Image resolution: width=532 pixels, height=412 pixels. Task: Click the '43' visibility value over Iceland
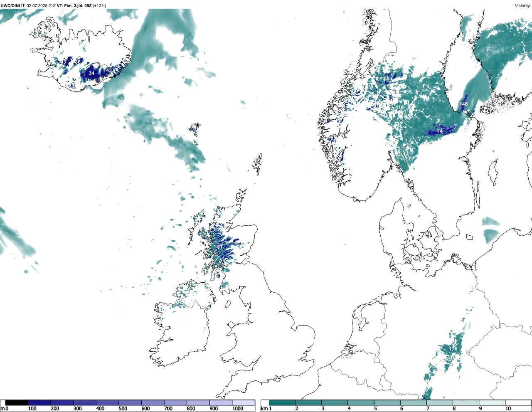[109, 70]
